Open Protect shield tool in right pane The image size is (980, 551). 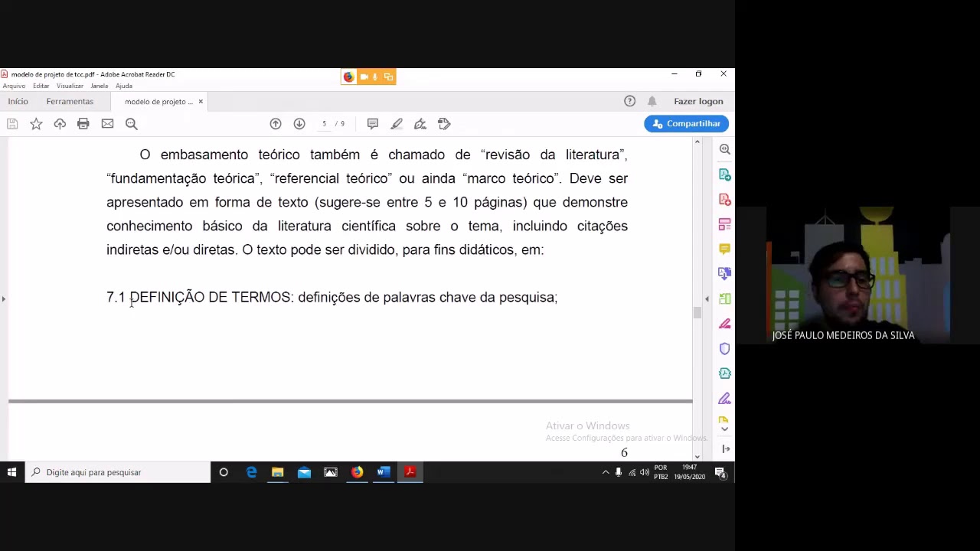tap(725, 349)
